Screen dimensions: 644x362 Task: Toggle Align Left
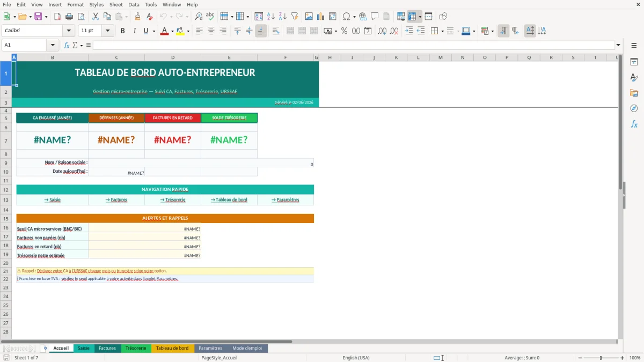199,31
